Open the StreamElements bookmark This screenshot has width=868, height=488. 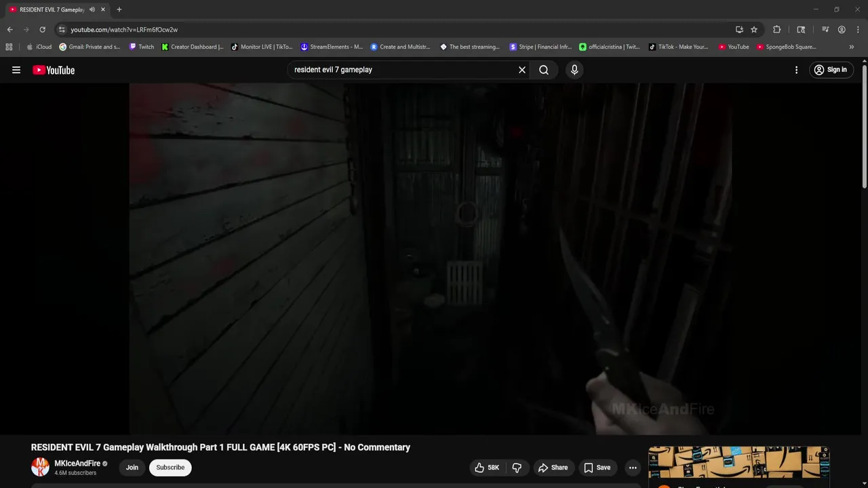[332, 47]
